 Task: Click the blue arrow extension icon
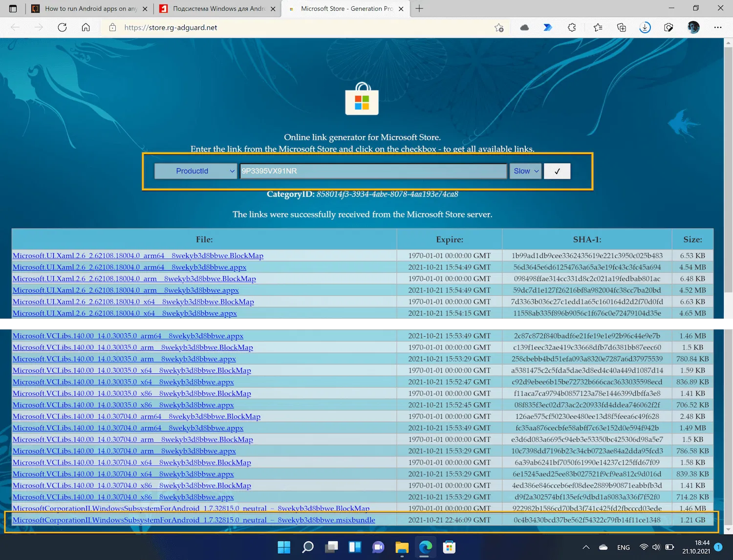(548, 28)
